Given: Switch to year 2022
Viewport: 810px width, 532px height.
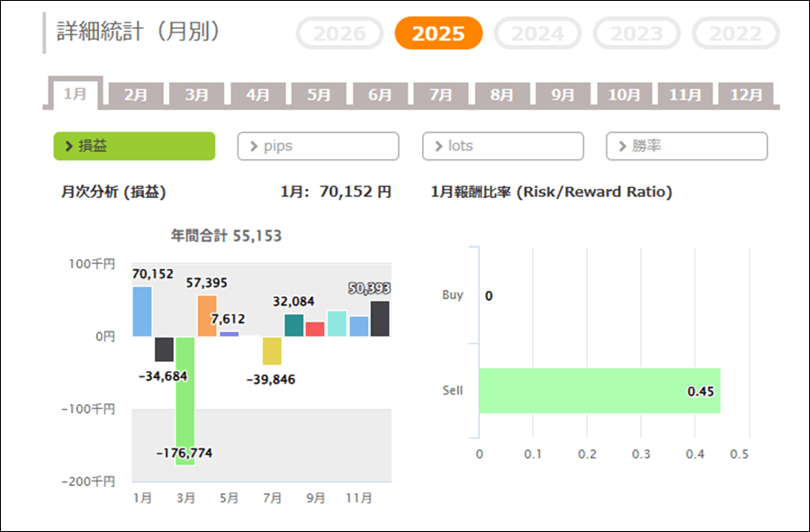Looking at the screenshot, I should pyautogui.click(x=735, y=34).
